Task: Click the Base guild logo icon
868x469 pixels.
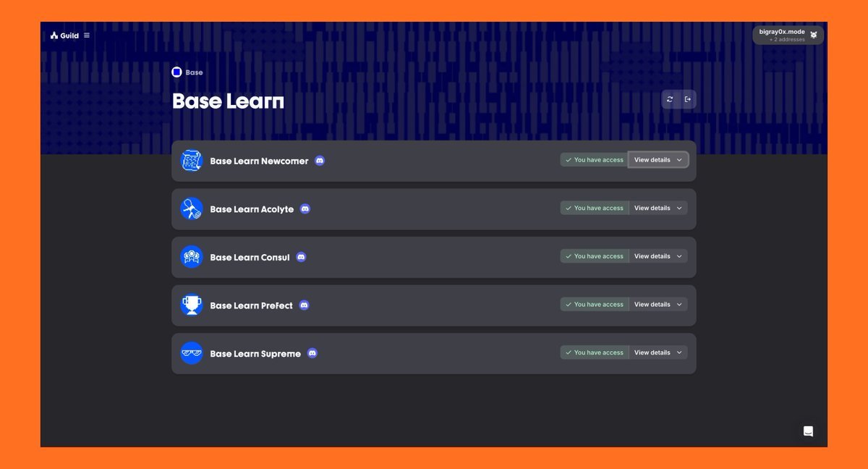Action: click(176, 72)
